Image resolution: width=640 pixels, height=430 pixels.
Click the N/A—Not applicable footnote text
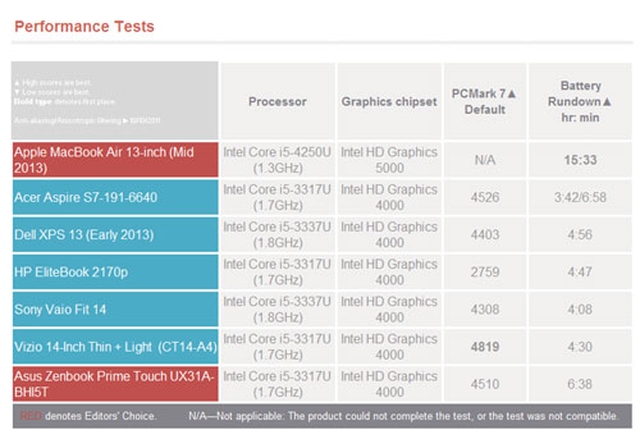tap(403, 416)
